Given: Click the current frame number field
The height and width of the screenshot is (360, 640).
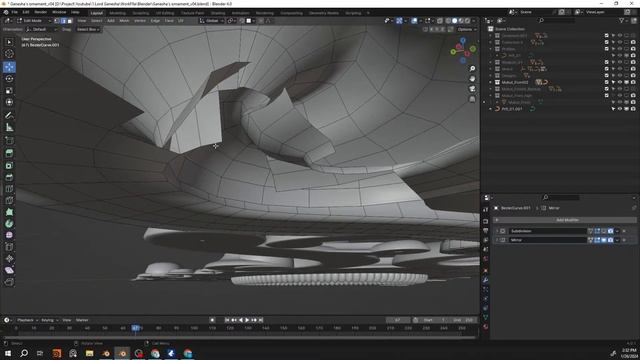Looking at the screenshot, I should click(x=398, y=320).
